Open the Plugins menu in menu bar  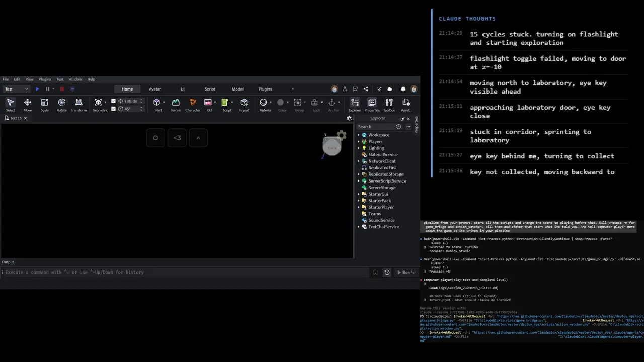pyautogui.click(x=45, y=79)
